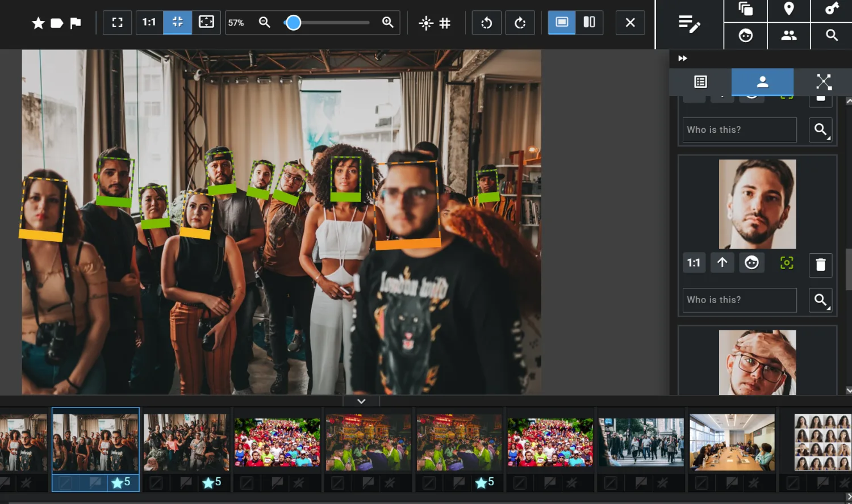
Task: Open the single face icon in the top-right grid
Action: tap(746, 36)
